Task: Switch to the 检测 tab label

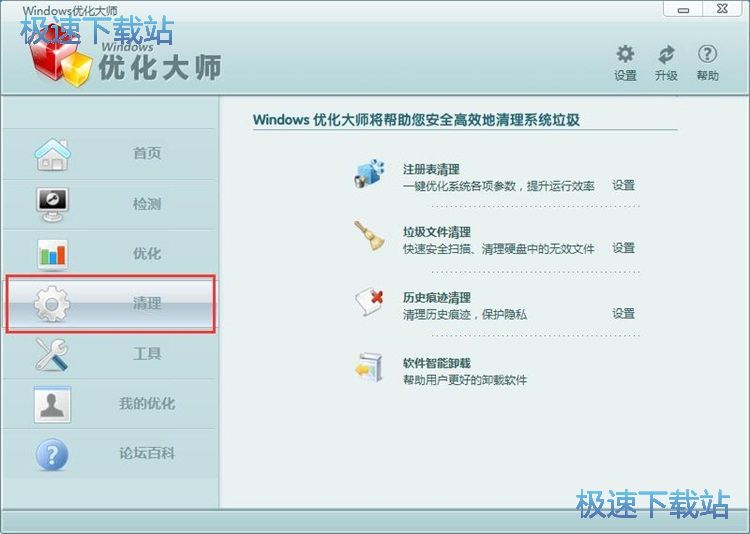Action: pos(147,204)
